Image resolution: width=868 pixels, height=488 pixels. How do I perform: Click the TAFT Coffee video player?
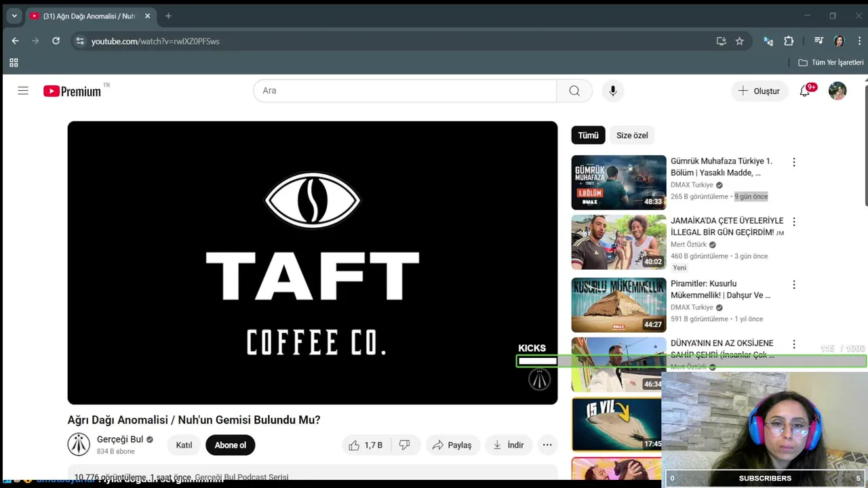pos(313,263)
